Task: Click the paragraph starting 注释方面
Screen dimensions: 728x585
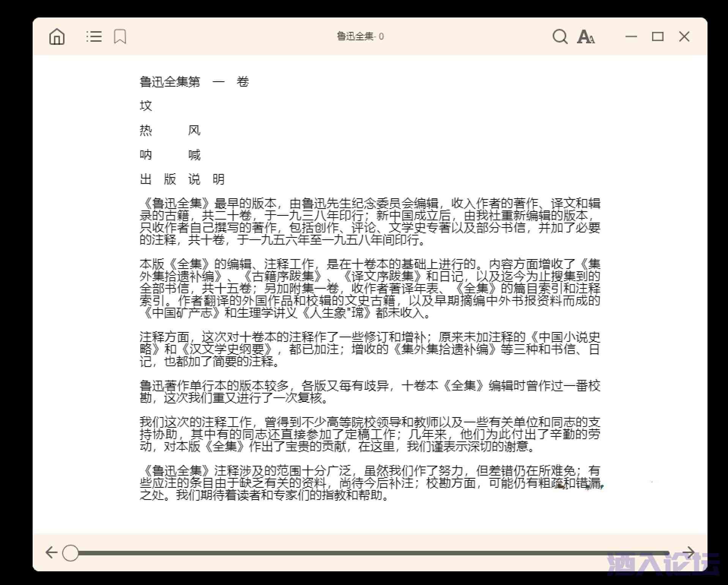Action: coord(370,349)
